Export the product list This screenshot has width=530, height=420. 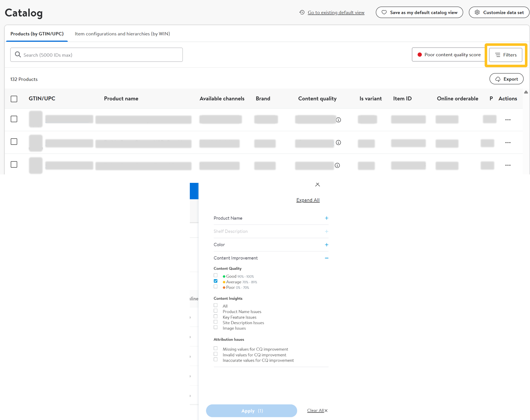506,79
